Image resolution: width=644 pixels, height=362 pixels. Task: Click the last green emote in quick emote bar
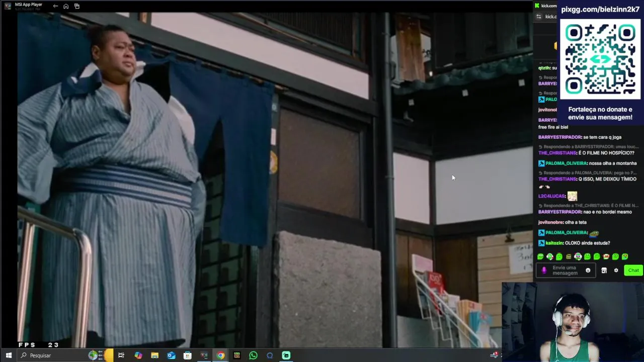click(x=625, y=256)
